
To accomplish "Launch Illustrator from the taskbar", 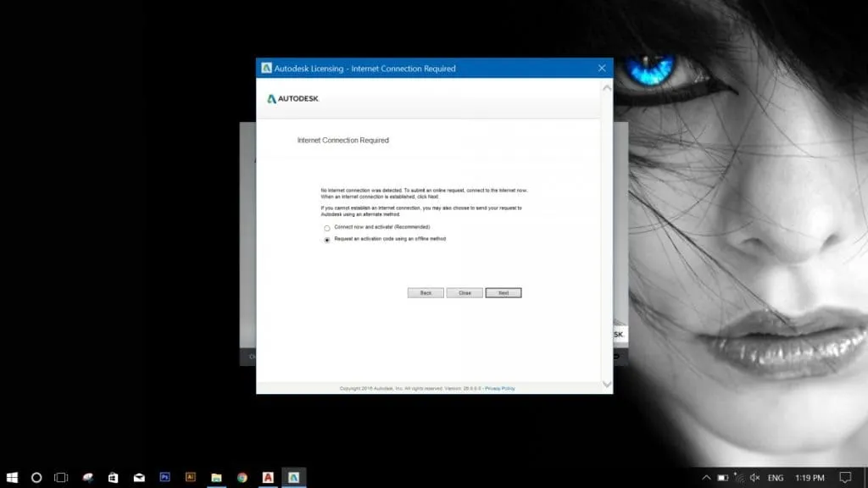I will click(x=191, y=477).
